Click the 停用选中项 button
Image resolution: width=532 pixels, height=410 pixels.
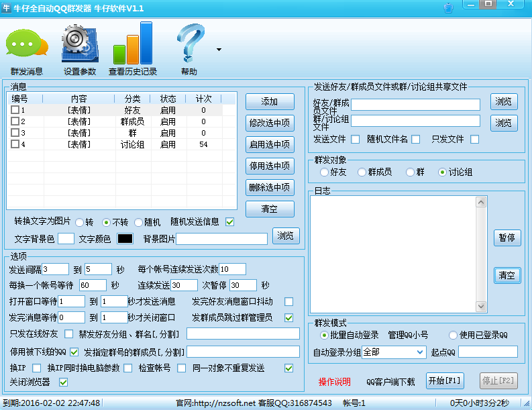(270, 166)
